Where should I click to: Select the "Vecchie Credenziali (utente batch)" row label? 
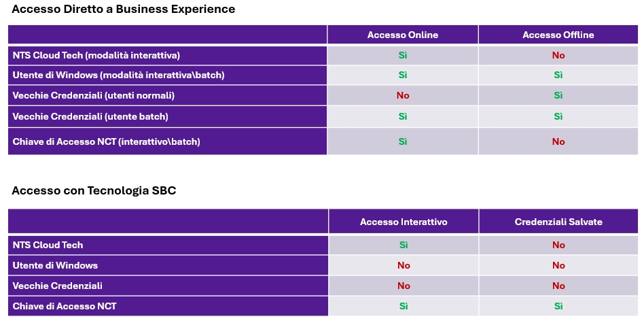pyautogui.click(x=90, y=116)
